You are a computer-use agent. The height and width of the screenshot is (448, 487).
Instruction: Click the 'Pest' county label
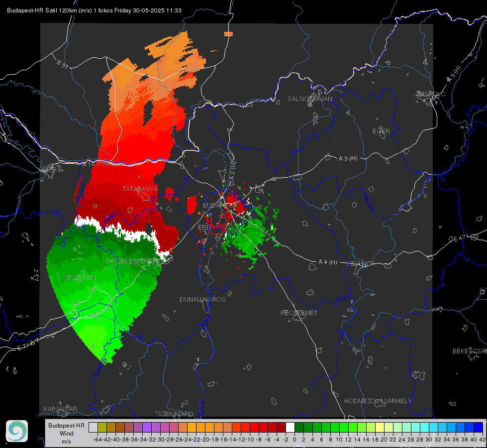(343, 299)
